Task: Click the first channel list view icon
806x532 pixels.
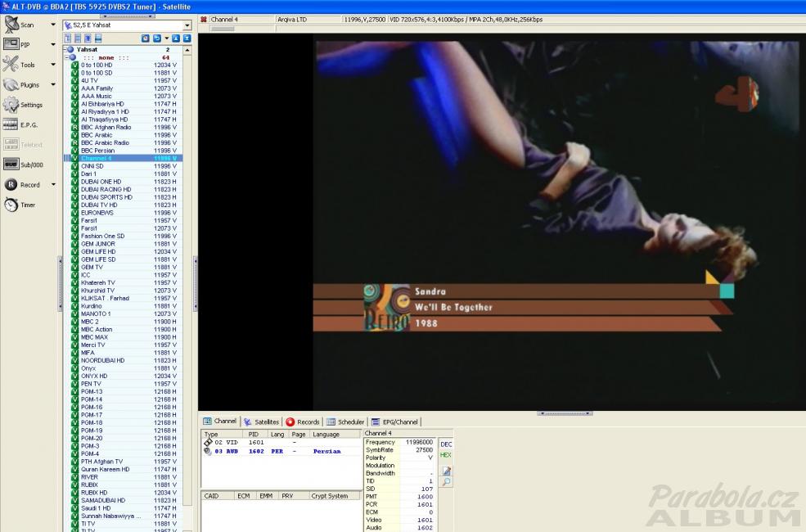Action: (67, 38)
